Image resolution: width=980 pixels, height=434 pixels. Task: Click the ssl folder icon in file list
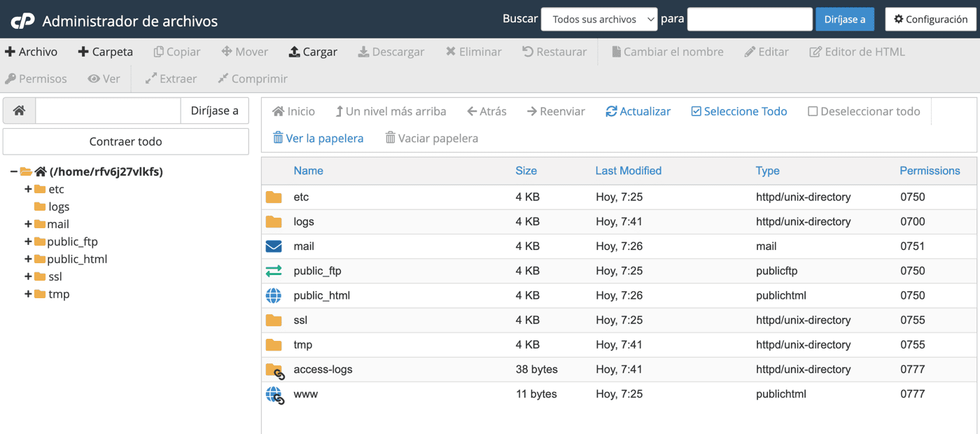(274, 321)
